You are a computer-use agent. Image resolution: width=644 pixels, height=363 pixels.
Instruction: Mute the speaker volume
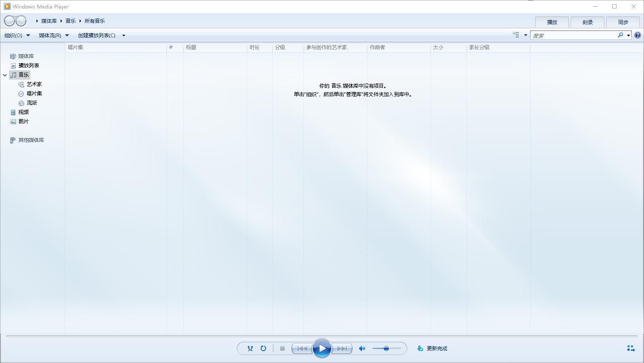362,349
